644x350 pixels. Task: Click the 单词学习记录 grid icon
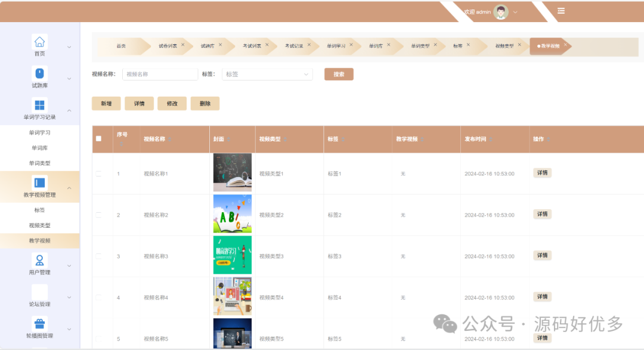click(39, 105)
